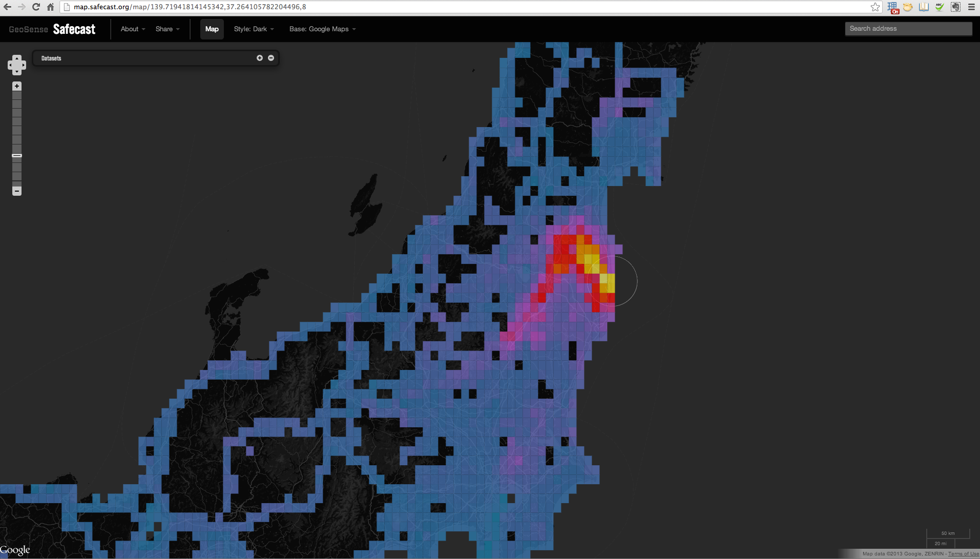Toggle the Japanese kanji extension marked On
The height and width of the screenshot is (559, 980).
click(892, 7)
